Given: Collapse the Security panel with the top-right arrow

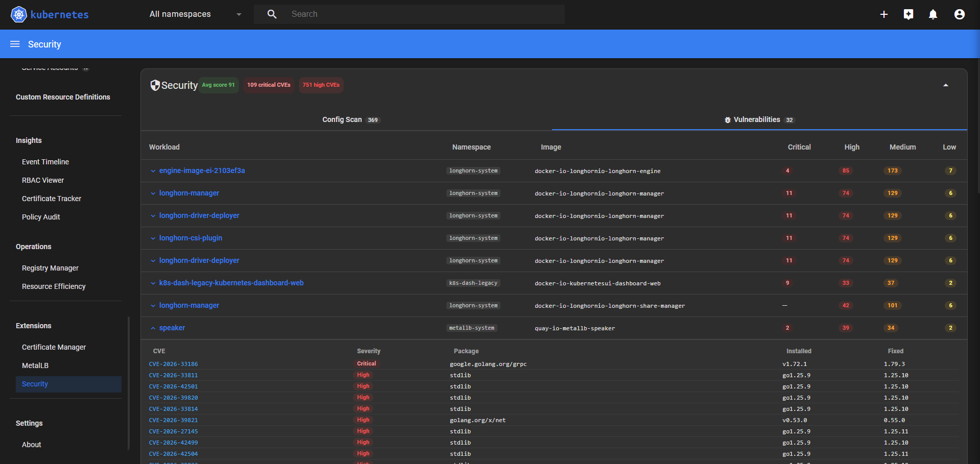Looking at the screenshot, I should [946, 85].
